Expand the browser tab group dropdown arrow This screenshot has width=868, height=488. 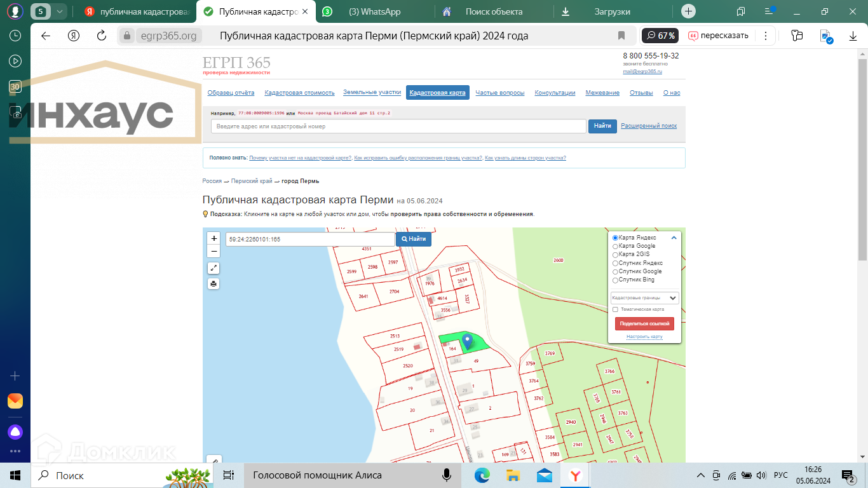coord(59,11)
